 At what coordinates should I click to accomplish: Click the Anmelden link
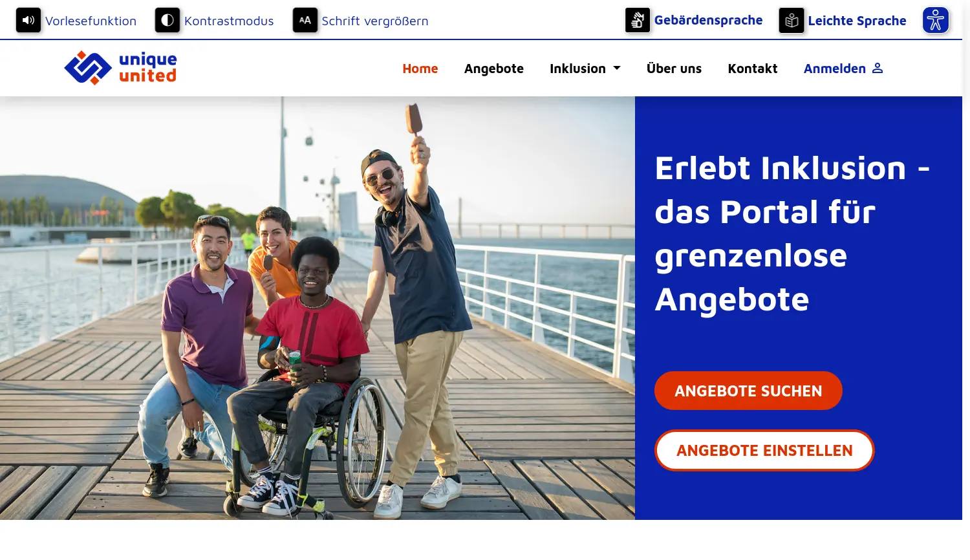(x=835, y=69)
